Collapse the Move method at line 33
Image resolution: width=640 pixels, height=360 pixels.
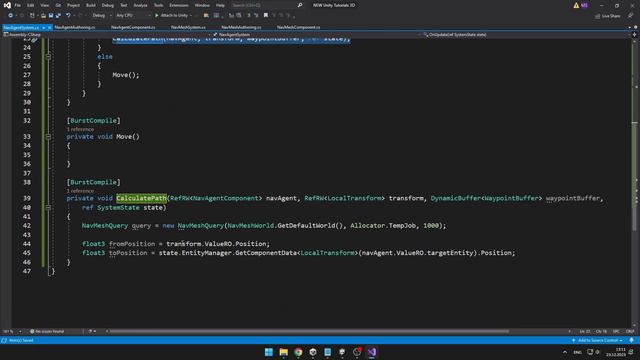click(48, 136)
